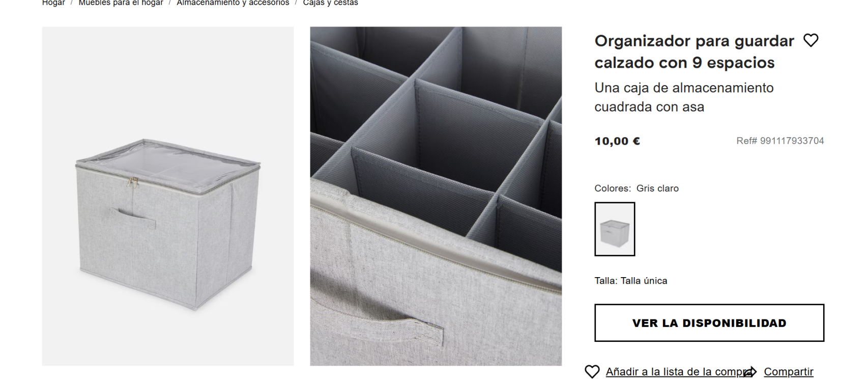This screenshot has width=868, height=379.
Task: Click the heart icon beside the product title
Action: coord(811,41)
